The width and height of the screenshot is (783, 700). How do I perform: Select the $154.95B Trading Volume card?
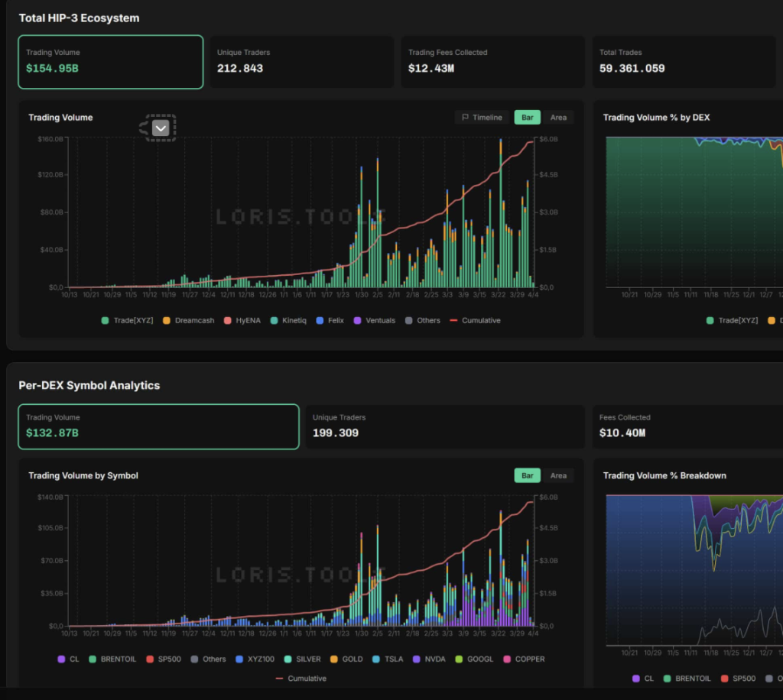[x=111, y=62]
